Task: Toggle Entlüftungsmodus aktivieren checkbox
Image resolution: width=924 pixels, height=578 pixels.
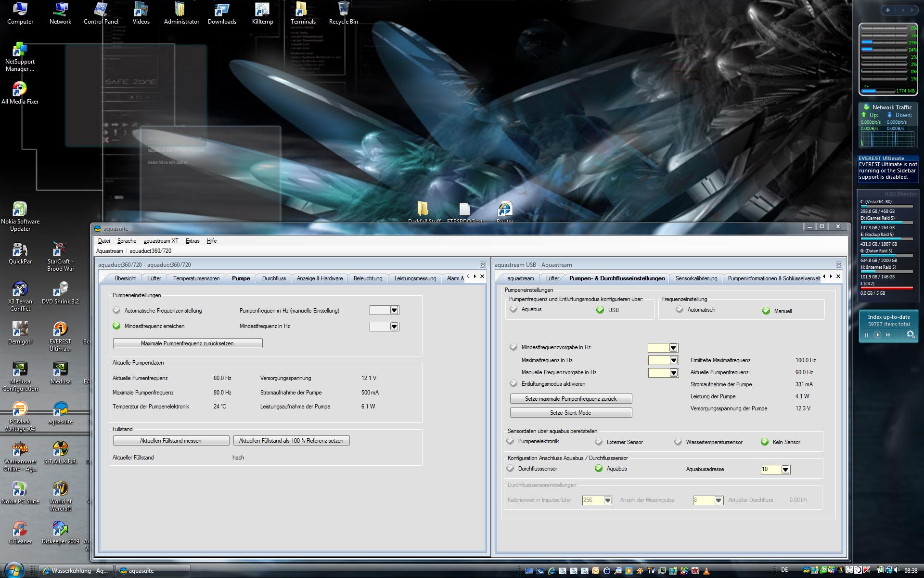Action: tap(514, 384)
